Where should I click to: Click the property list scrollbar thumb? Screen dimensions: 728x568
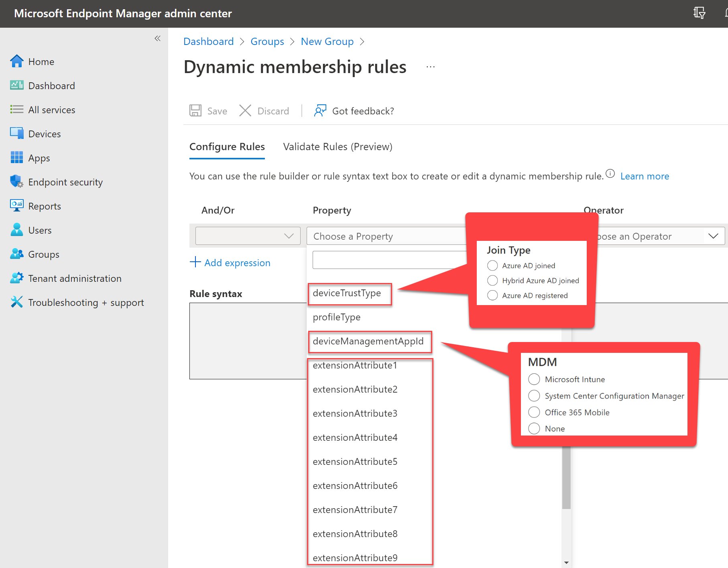click(566, 478)
